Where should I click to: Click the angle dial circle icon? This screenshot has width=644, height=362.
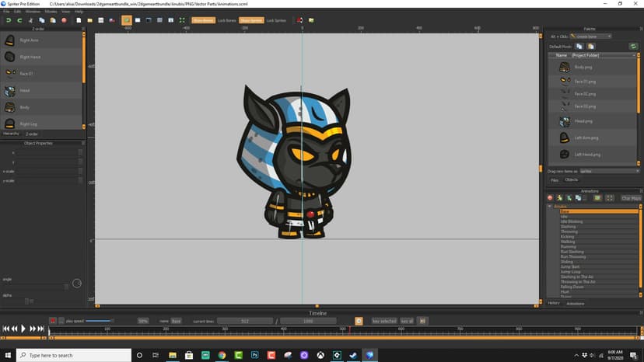[77, 284]
